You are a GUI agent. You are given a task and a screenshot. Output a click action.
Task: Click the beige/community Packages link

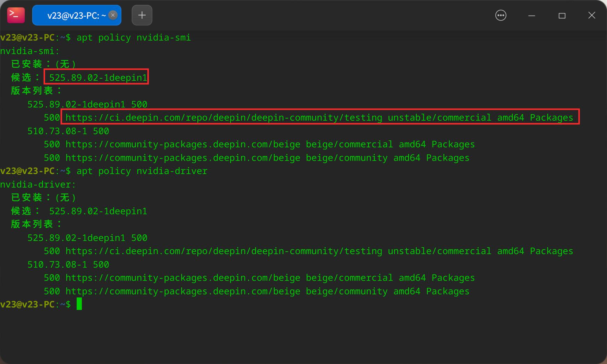(257, 158)
